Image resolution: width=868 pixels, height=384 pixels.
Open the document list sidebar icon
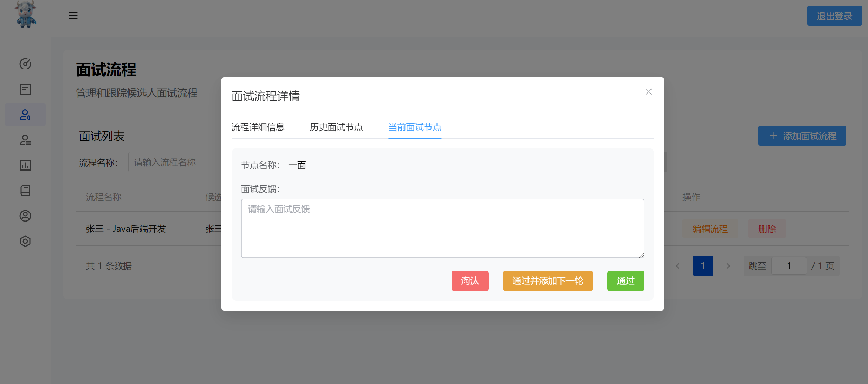[25, 89]
